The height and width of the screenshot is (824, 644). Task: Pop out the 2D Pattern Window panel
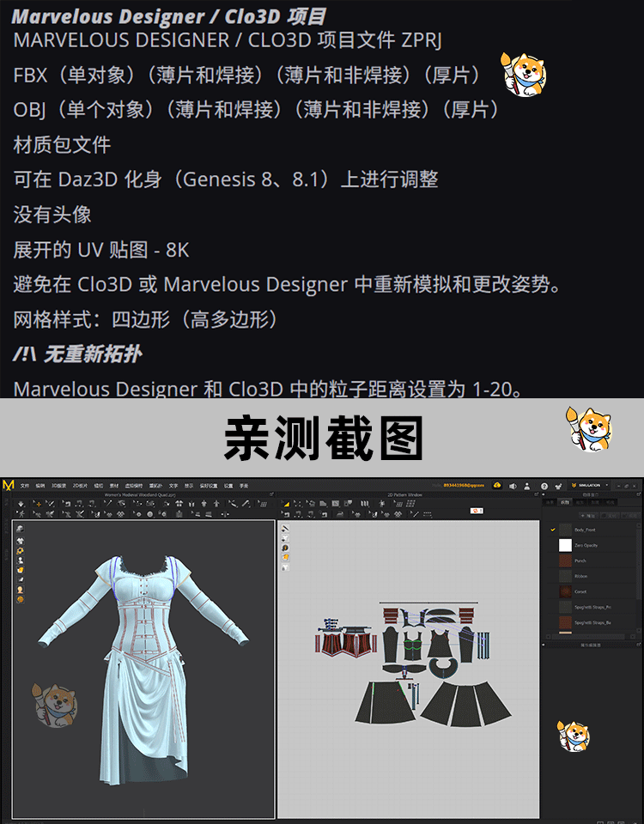(x=536, y=494)
